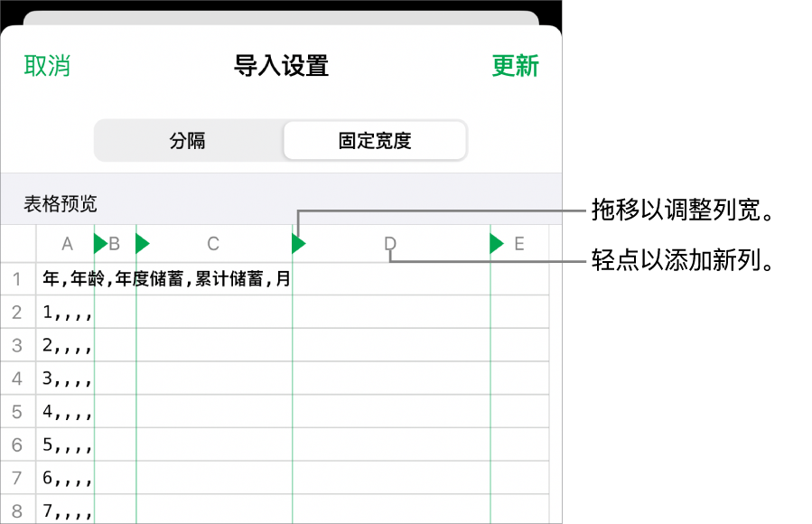Tap the 更新 update button
Image resolution: width=812 pixels, height=524 pixels.
click(x=515, y=66)
